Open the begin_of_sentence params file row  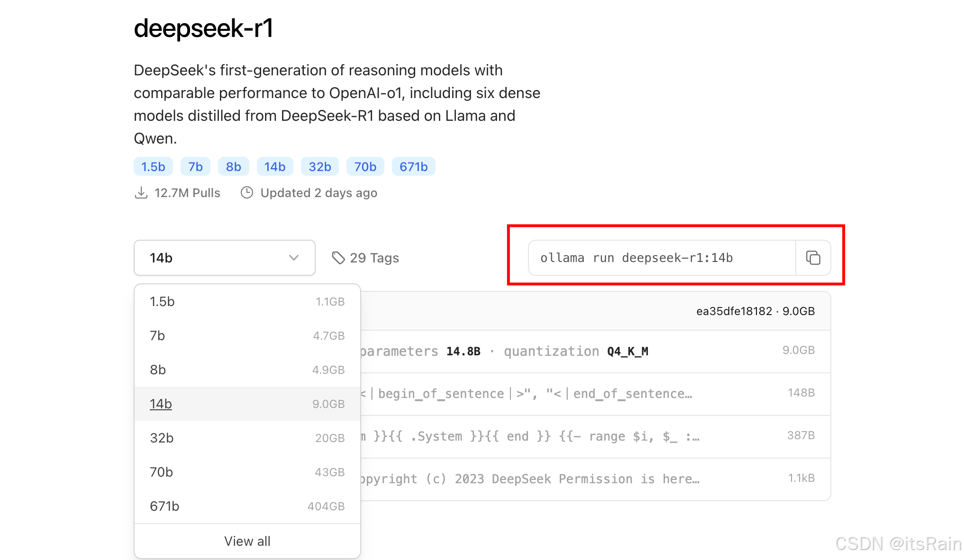[x=595, y=394]
